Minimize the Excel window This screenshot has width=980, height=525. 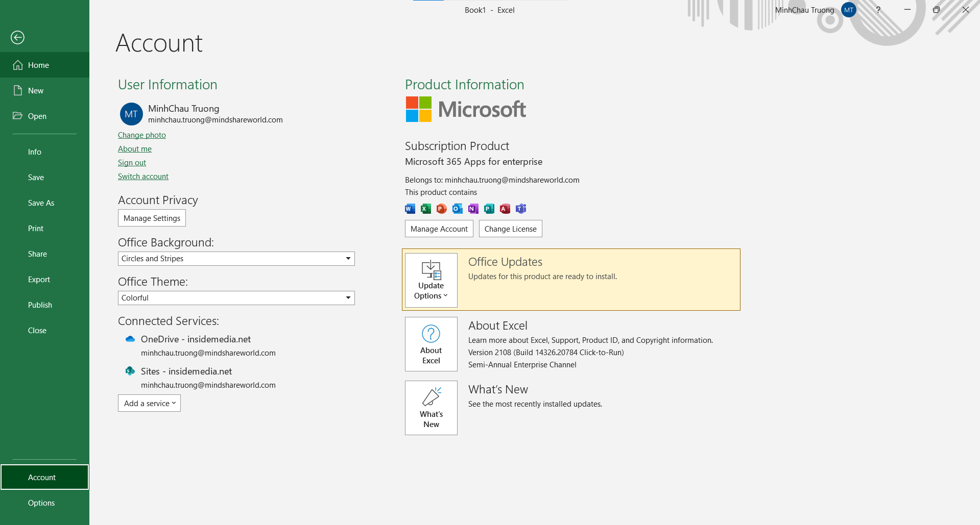pyautogui.click(x=907, y=10)
